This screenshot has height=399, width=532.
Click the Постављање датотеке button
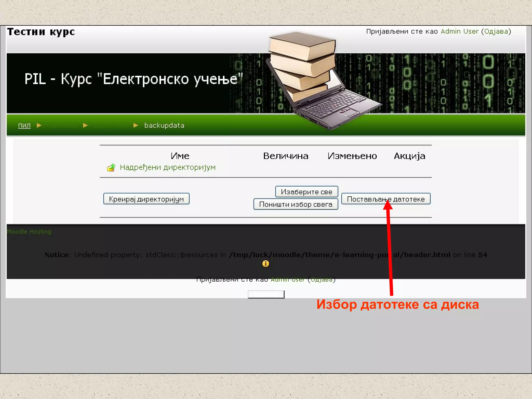[386, 199]
